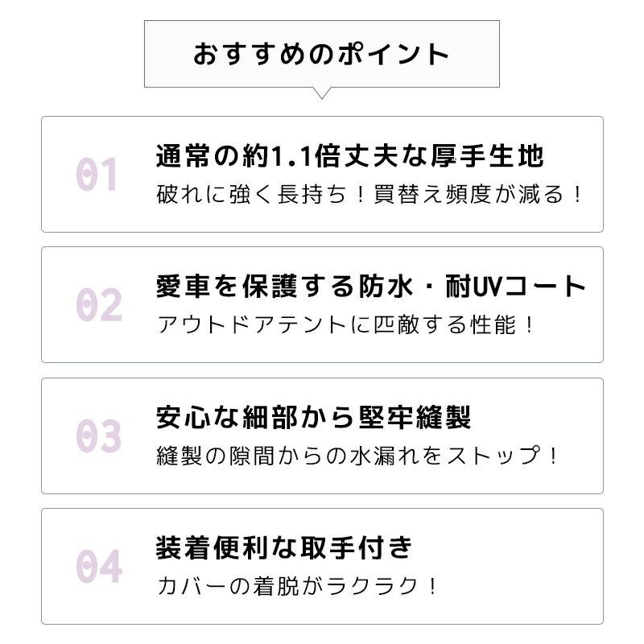Image resolution: width=644 pixels, height=644 pixels.
Task: Click heading 通常の約1.1倍丈夫な厚手生地
Action: coord(350,156)
